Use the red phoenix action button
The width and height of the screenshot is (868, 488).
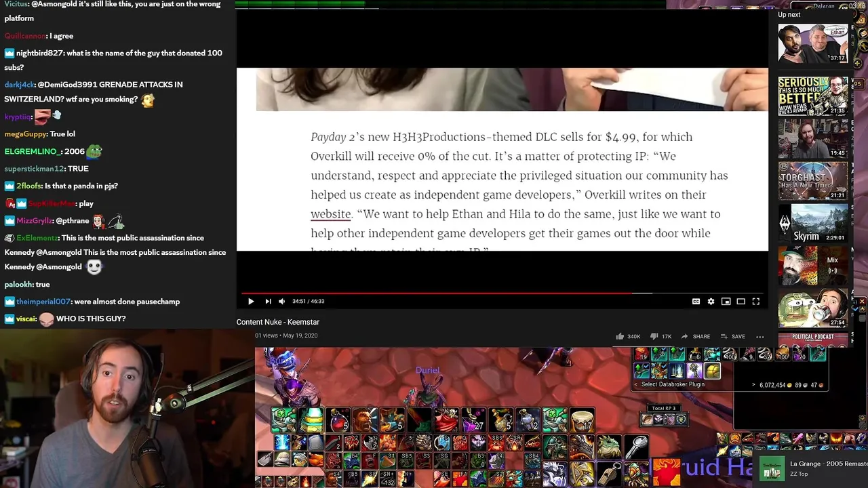(x=667, y=472)
